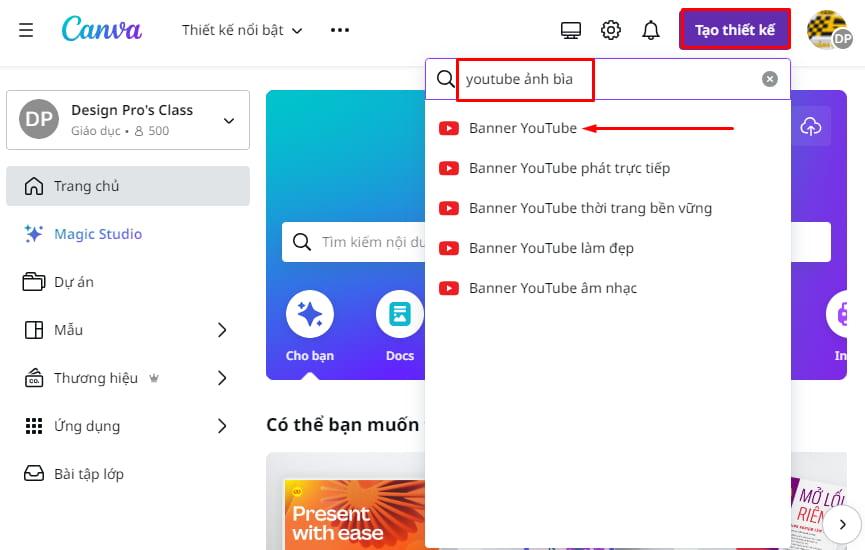Open the three-dots more menu

coord(339,30)
